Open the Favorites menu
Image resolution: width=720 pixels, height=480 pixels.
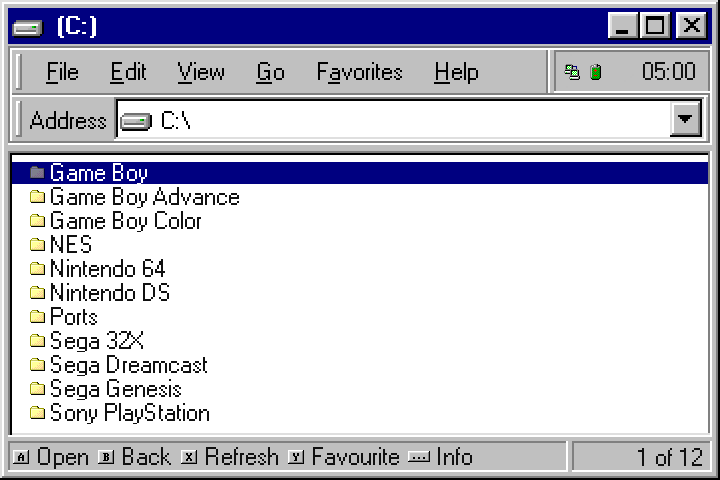pyautogui.click(x=360, y=72)
